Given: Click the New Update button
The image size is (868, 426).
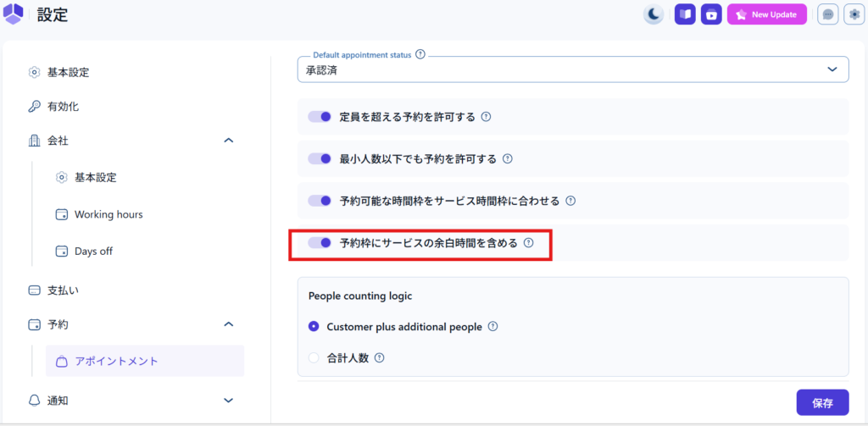Looking at the screenshot, I should [x=766, y=14].
